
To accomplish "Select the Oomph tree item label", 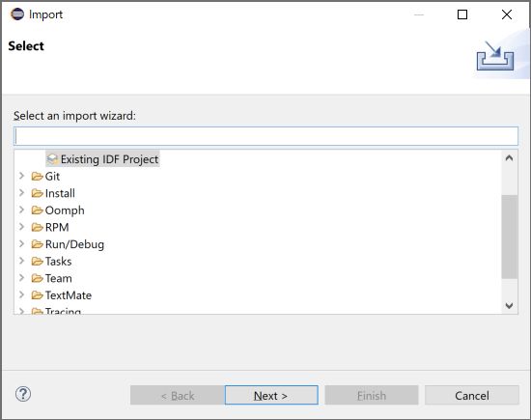I will click(x=65, y=210).
